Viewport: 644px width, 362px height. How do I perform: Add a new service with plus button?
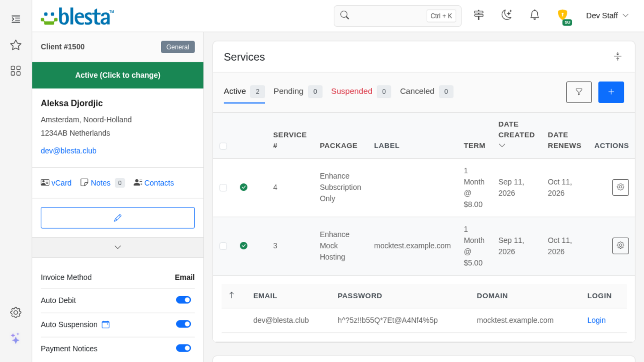pos(611,92)
